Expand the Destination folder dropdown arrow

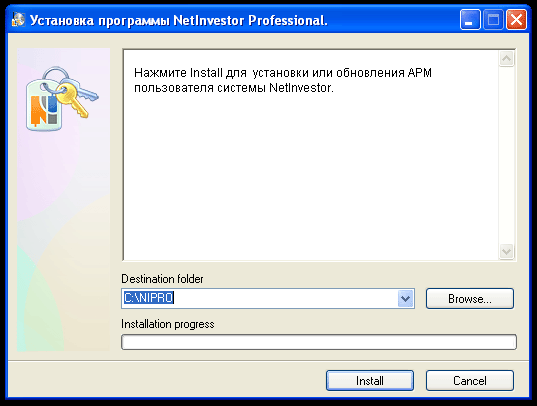pos(406,298)
